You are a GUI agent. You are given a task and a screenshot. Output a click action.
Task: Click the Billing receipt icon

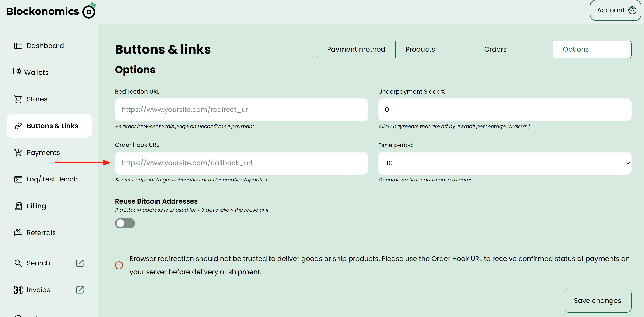(18, 206)
